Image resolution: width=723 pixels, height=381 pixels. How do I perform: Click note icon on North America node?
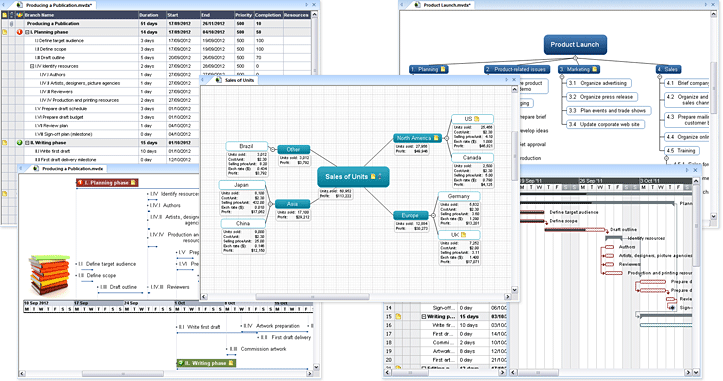[x=436, y=138]
